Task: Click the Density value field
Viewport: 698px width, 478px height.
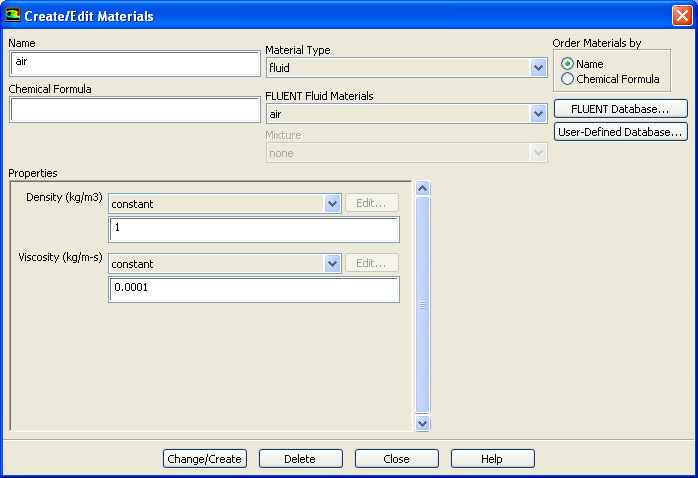Action: pyautogui.click(x=254, y=229)
